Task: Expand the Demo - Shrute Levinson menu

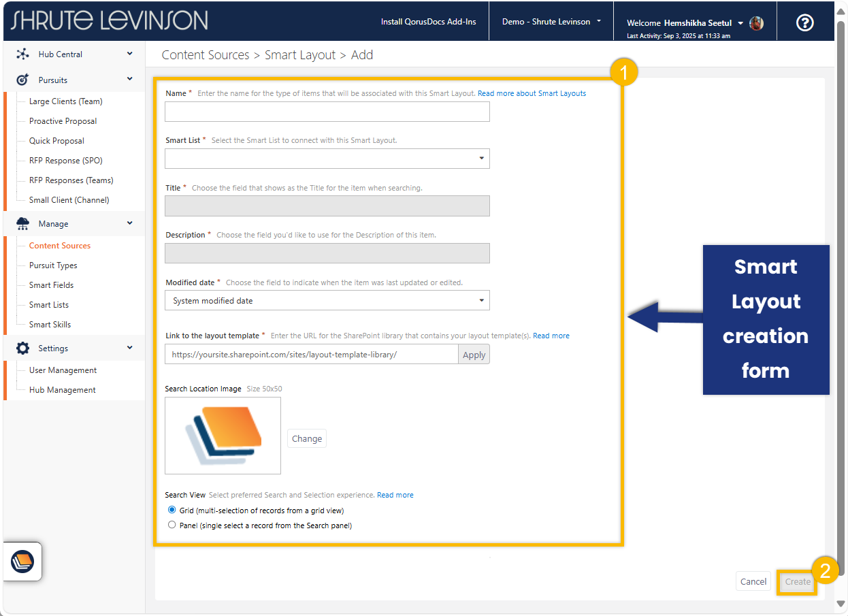Action: [551, 22]
